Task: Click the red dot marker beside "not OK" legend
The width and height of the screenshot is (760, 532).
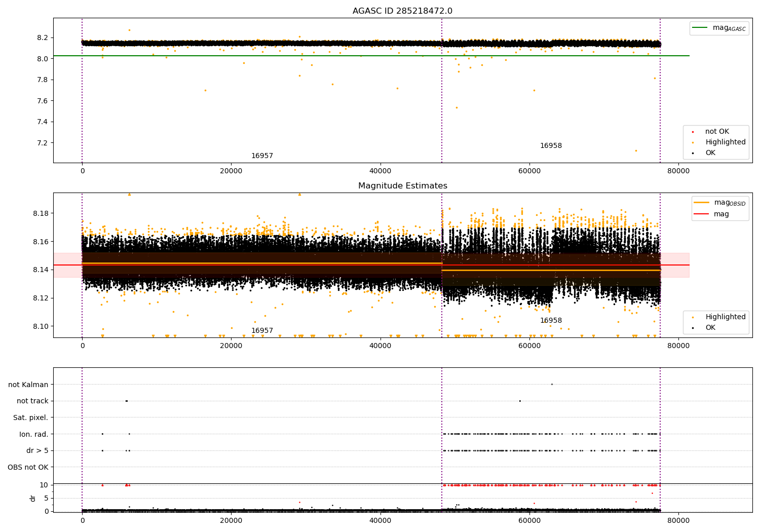Action: [693, 132]
